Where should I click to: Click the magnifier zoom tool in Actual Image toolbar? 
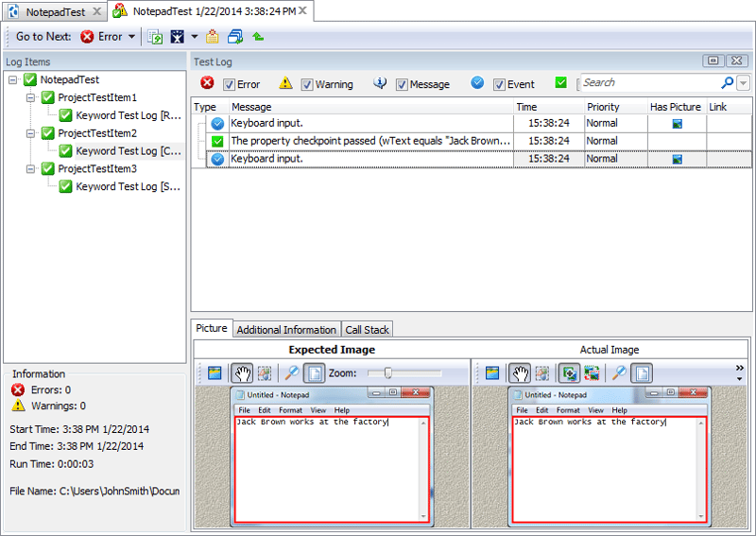[619, 372]
